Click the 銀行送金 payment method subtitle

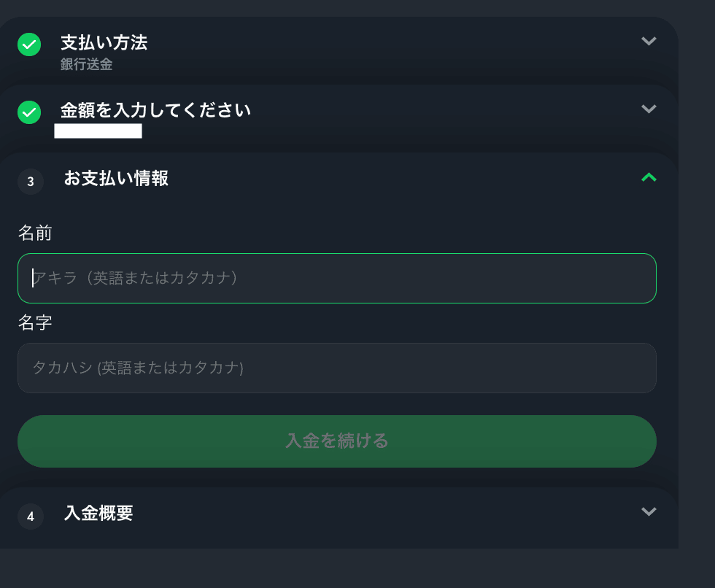click(x=86, y=64)
